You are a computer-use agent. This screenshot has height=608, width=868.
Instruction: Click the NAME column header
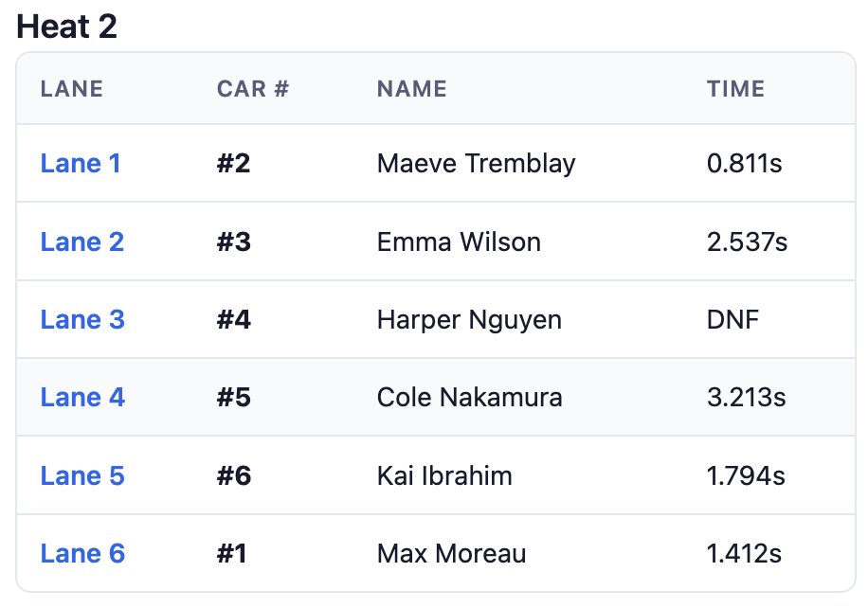pos(410,89)
